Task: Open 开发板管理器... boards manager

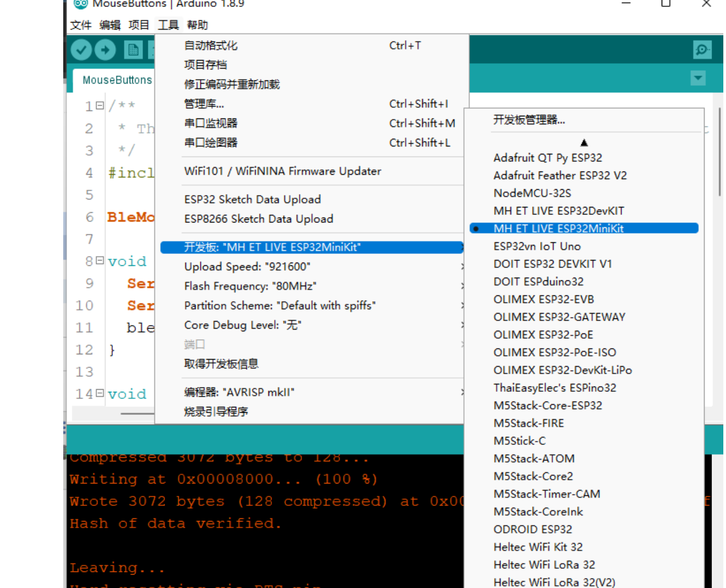Action: coord(584,120)
